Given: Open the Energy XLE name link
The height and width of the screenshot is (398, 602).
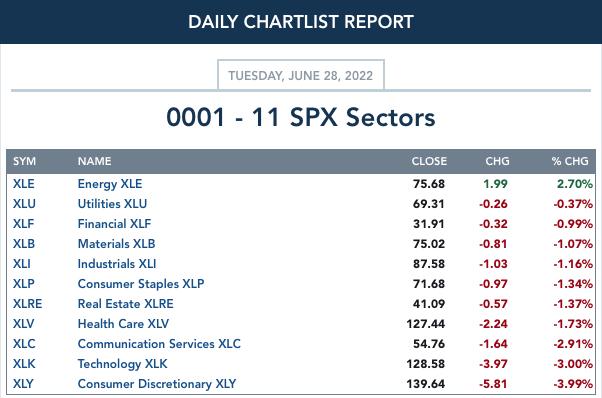Looking at the screenshot, I should tap(110, 184).
